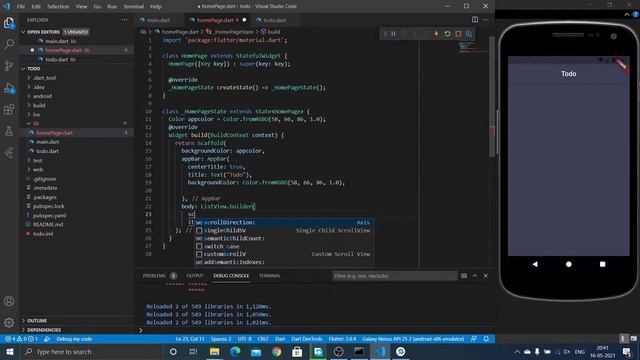Click the green Restart debug icon
Viewport: 640px width, 360px height.
pos(447,34)
